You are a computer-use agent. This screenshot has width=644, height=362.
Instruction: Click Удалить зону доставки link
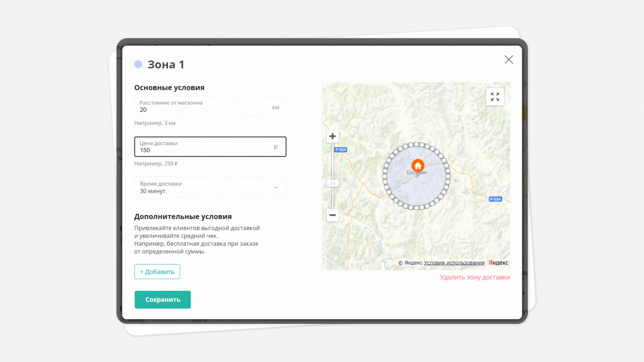[475, 277]
